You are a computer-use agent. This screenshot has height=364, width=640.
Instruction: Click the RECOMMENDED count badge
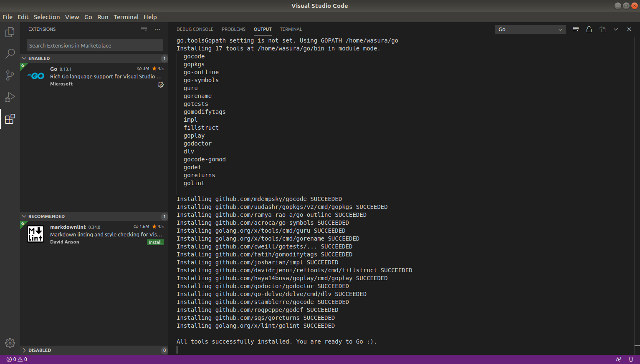click(x=164, y=216)
